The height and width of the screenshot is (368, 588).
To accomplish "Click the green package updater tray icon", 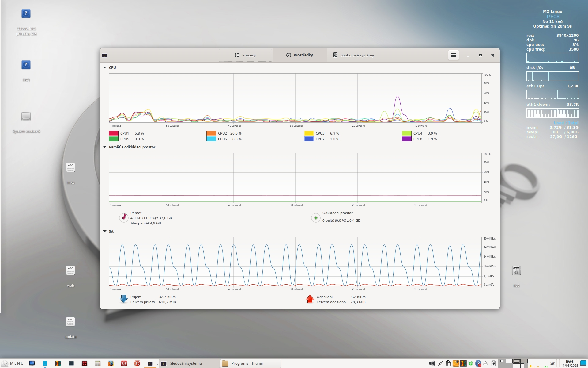I will click(471, 363).
